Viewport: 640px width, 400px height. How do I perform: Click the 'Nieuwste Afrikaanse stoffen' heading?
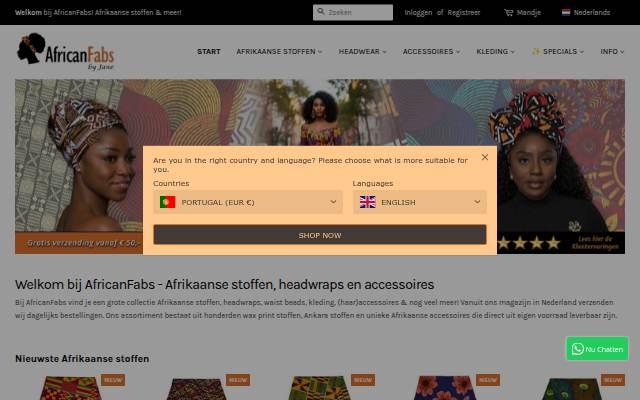pyautogui.click(x=82, y=358)
